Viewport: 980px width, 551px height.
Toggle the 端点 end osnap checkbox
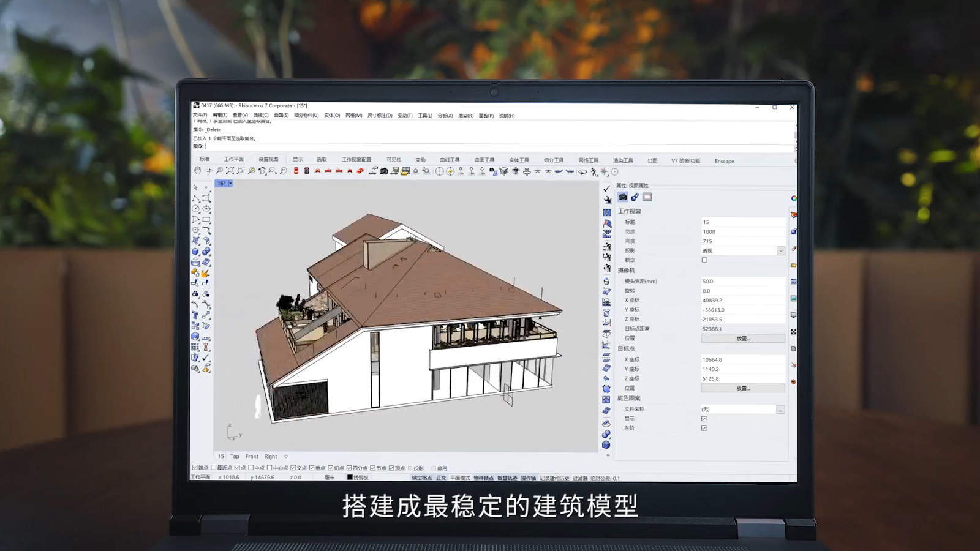[x=195, y=468]
